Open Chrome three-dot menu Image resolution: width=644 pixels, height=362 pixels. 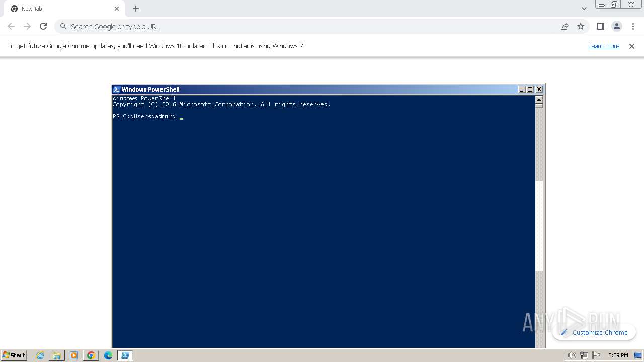pyautogui.click(x=633, y=26)
